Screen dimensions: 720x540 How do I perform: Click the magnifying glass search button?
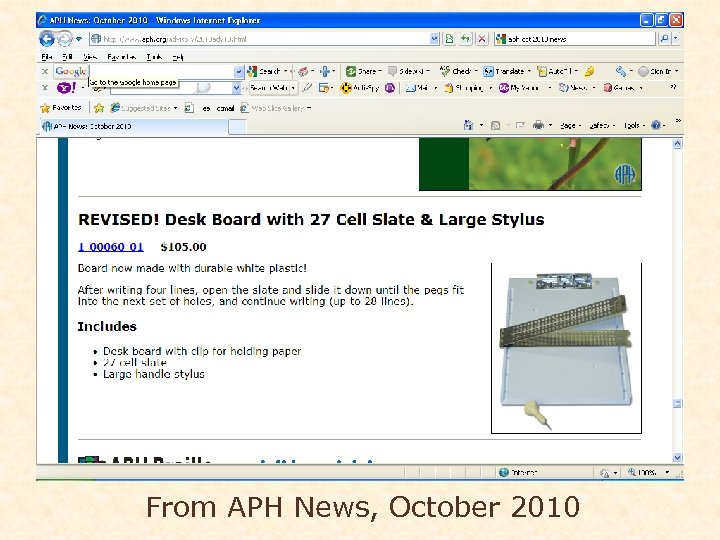coord(664,39)
